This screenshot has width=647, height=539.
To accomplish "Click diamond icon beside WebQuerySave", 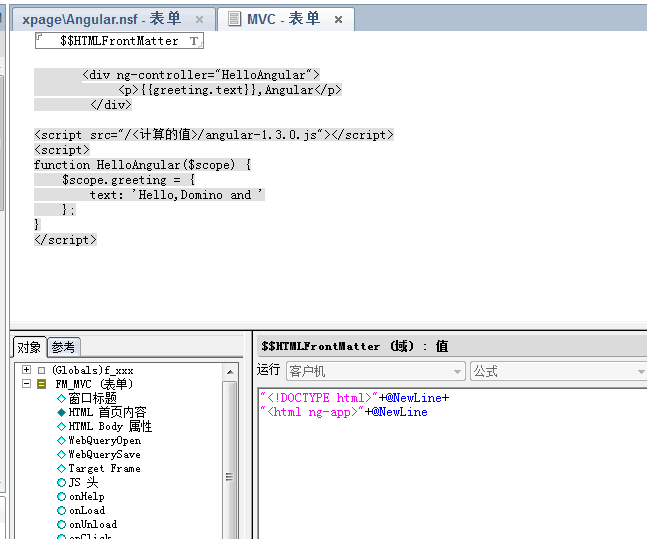I will pos(61,454).
